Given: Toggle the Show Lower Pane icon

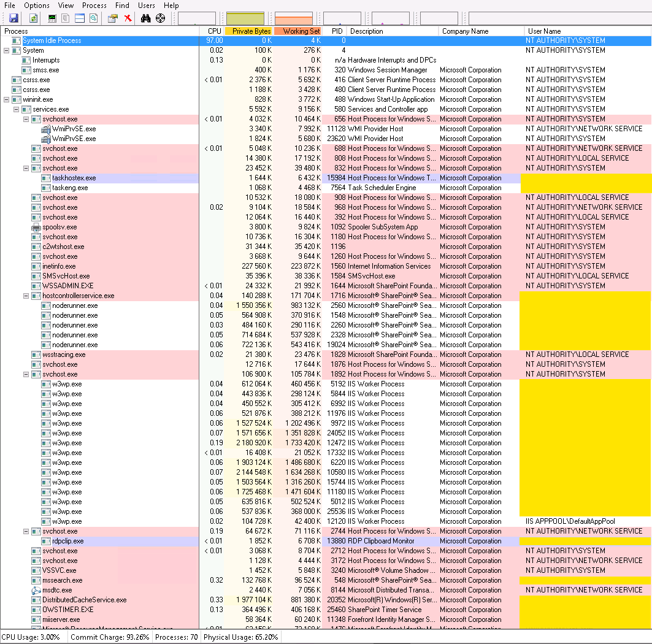Looking at the screenshot, I should (79, 18).
